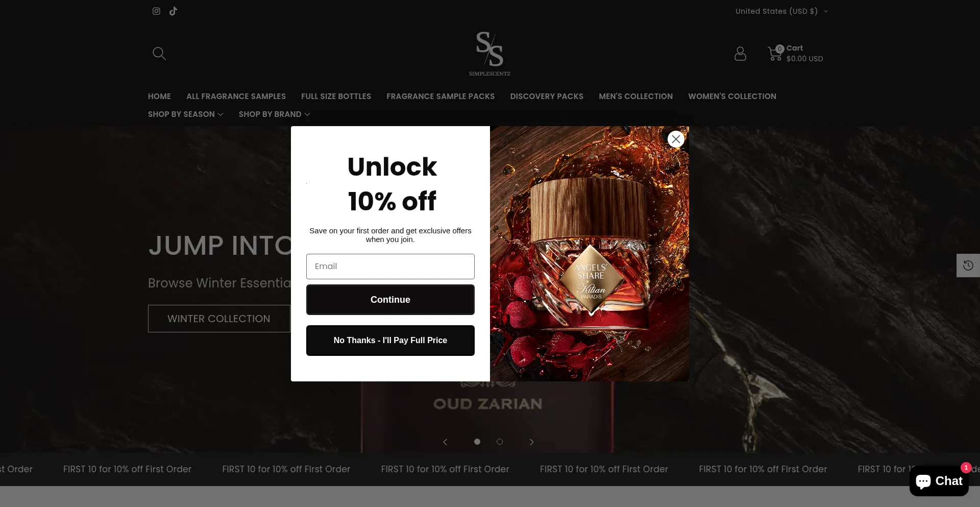
Task: Open All Fragrance Samples menu item
Action: point(236,96)
